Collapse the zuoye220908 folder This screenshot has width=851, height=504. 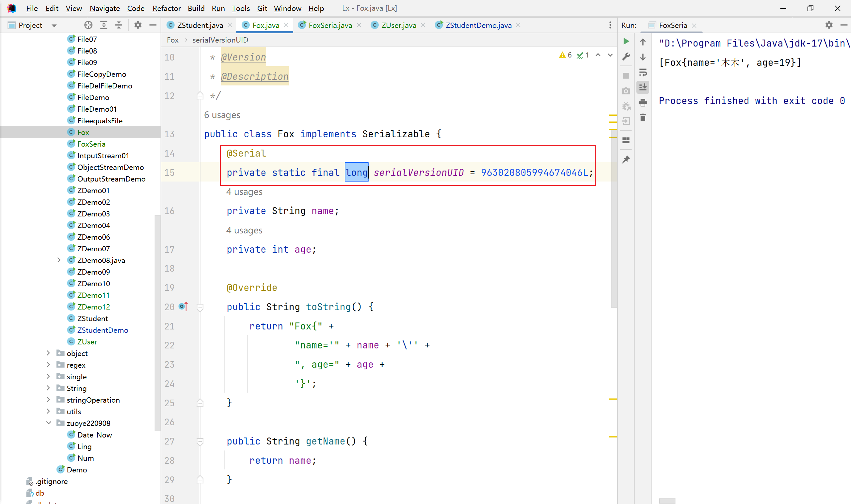[x=49, y=423]
